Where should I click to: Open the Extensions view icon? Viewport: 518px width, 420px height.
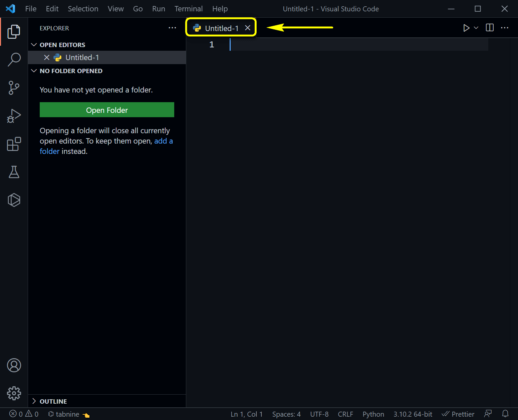(14, 144)
